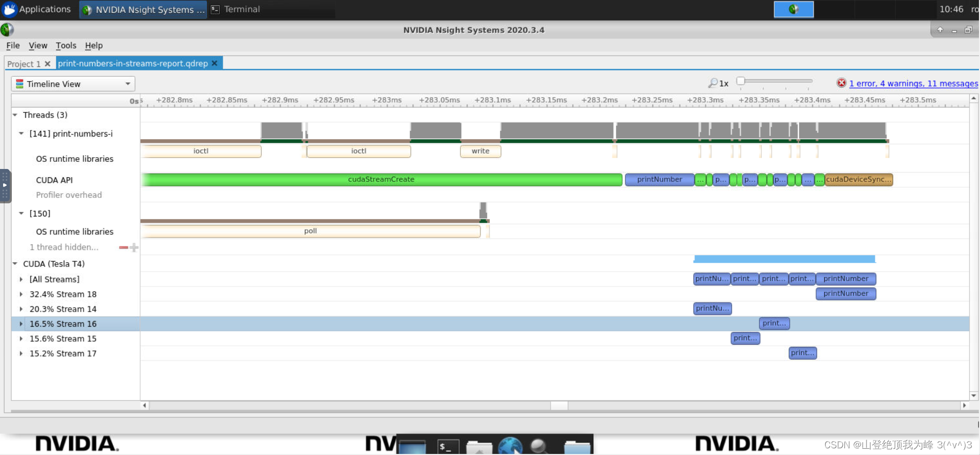Click the left side panel expand handle
The height and width of the screenshot is (455, 980).
click(x=5, y=186)
